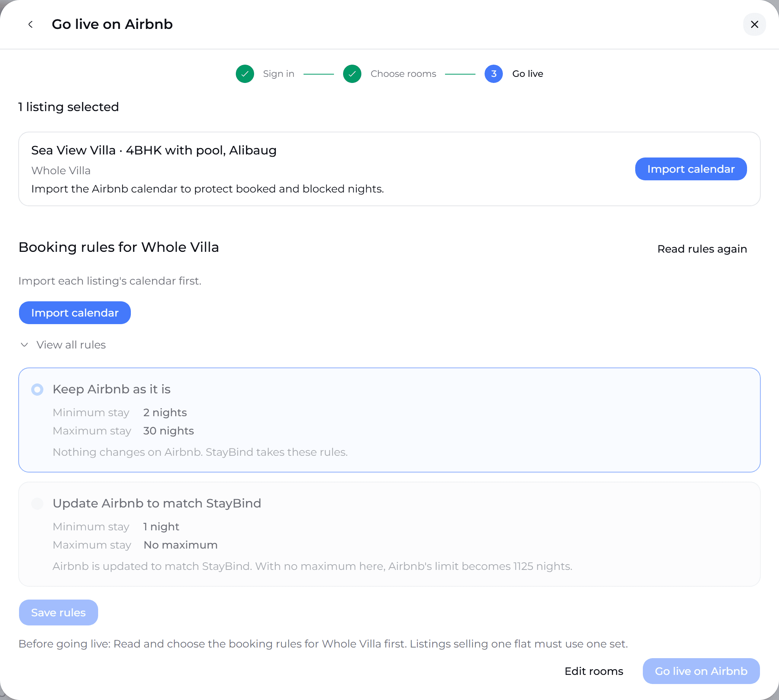Select the Go live step label
Image resolution: width=779 pixels, height=700 pixels.
(528, 74)
